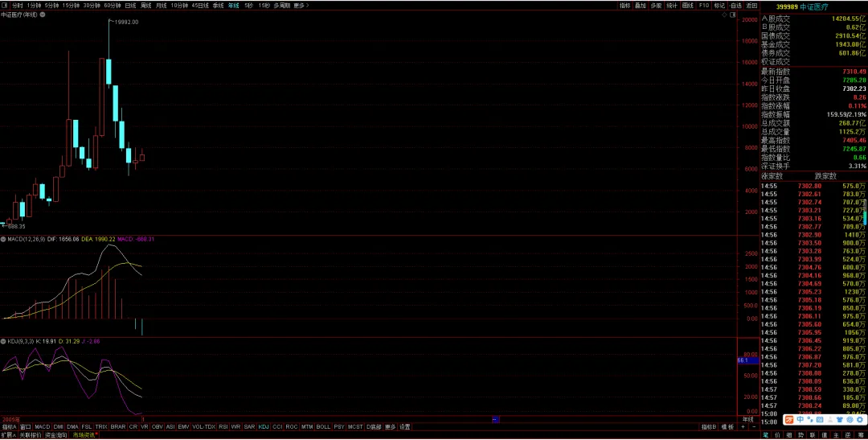Zoom in chart with plus button
Screen dimensions: 868x440
pos(743,426)
